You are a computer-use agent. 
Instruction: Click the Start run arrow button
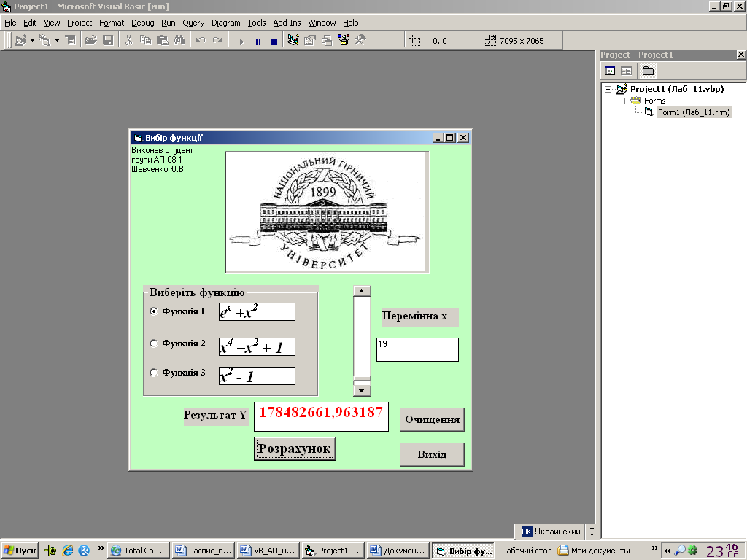241,42
